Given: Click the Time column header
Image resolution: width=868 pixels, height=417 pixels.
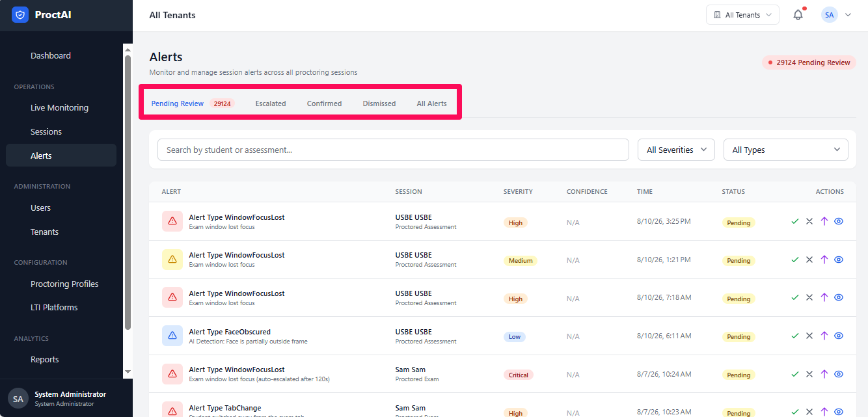Looking at the screenshot, I should [x=645, y=192].
